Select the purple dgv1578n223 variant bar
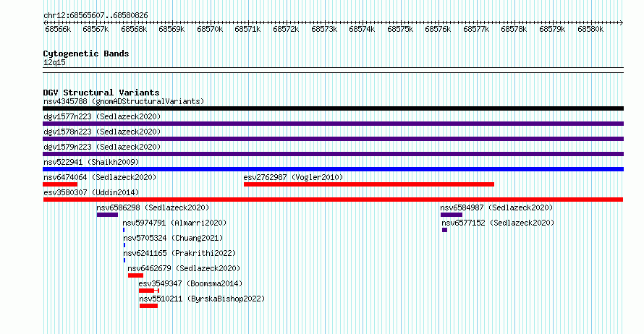The width and height of the screenshot is (644, 334). tap(333, 139)
